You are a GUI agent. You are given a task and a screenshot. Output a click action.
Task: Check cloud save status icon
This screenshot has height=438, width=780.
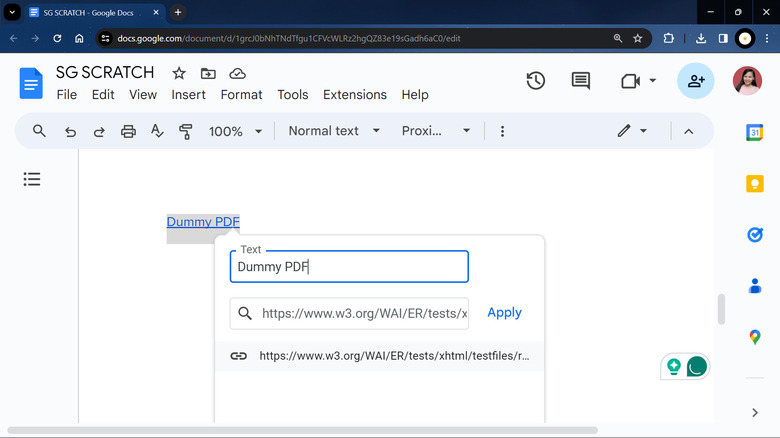pos(237,74)
